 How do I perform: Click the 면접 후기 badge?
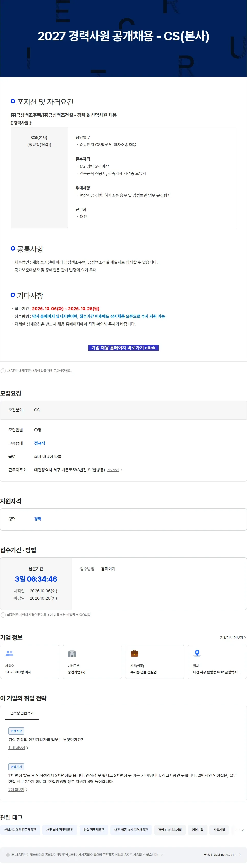[x=16, y=767]
